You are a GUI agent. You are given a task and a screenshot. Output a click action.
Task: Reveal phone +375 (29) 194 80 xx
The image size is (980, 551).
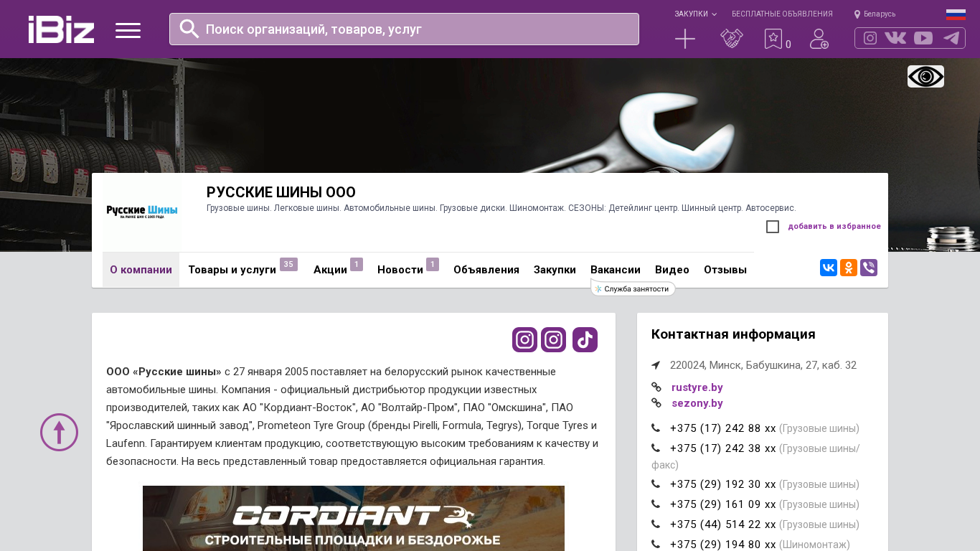coord(723,545)
